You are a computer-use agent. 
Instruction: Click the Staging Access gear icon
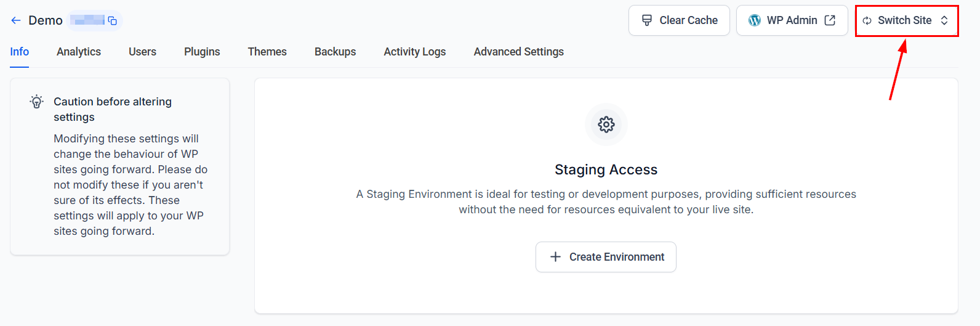pyautogui.click(x=606, y=124)
